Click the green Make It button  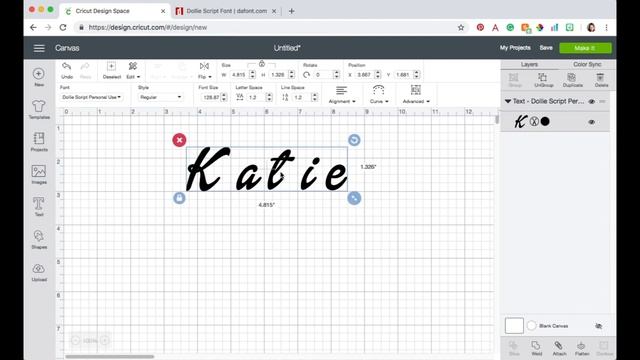coord(585,48)
